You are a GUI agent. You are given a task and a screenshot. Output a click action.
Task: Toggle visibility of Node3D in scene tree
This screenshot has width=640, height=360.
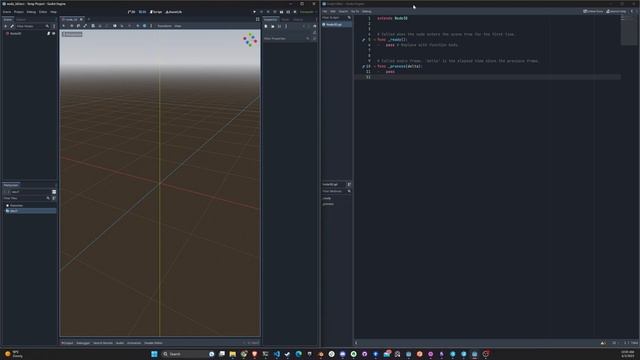click(x=53, y=33)
